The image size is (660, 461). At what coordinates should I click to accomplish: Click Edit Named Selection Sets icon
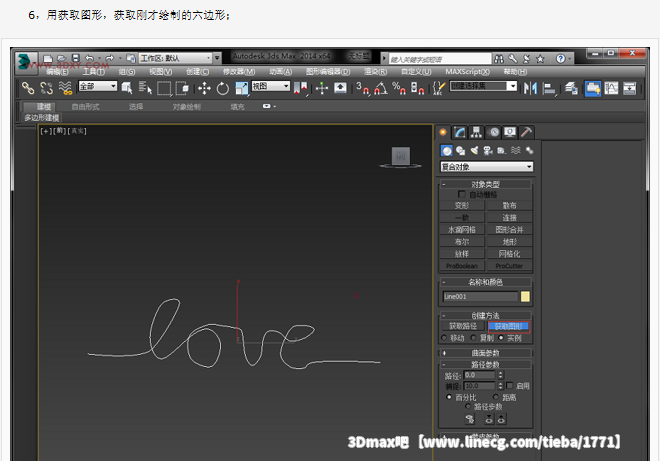439,88
